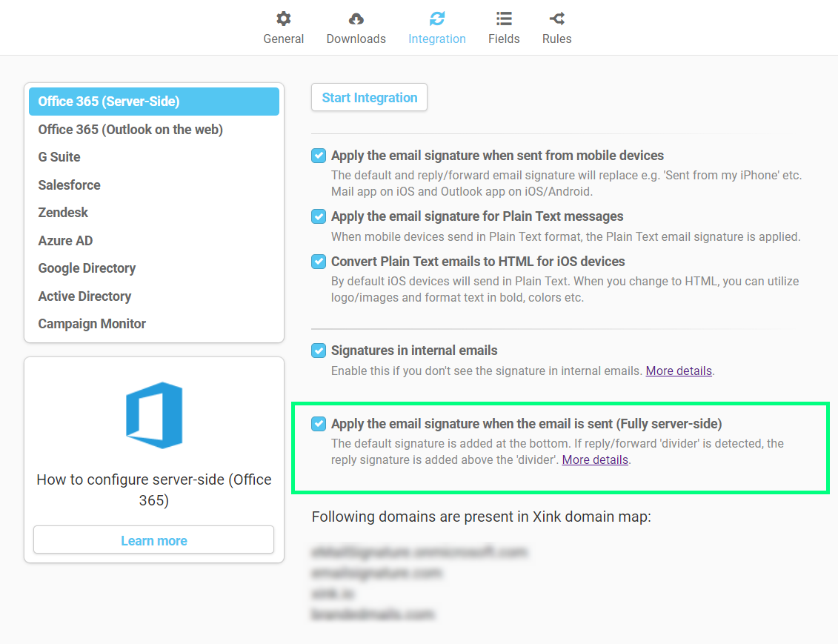
Task: Toggle Fully server-side signature checkbox
Action: (319, 424)
